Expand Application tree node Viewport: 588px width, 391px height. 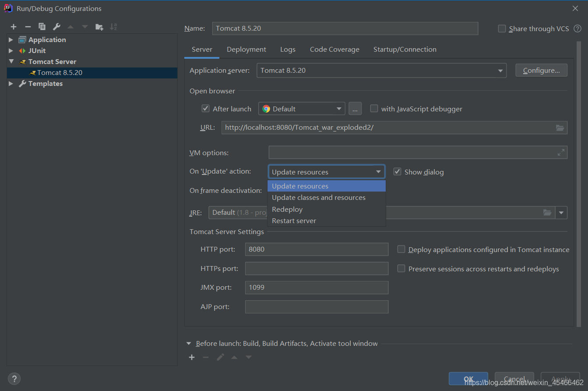[x=11, y=39]
